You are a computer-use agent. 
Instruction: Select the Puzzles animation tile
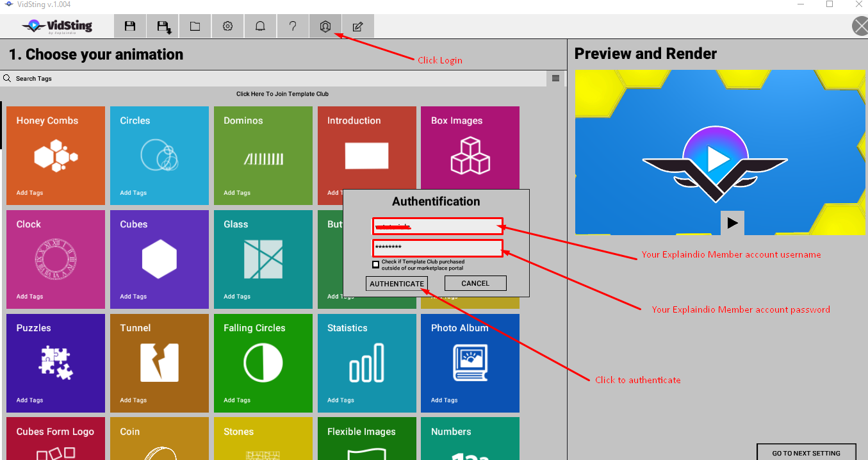tap(56, 363)
